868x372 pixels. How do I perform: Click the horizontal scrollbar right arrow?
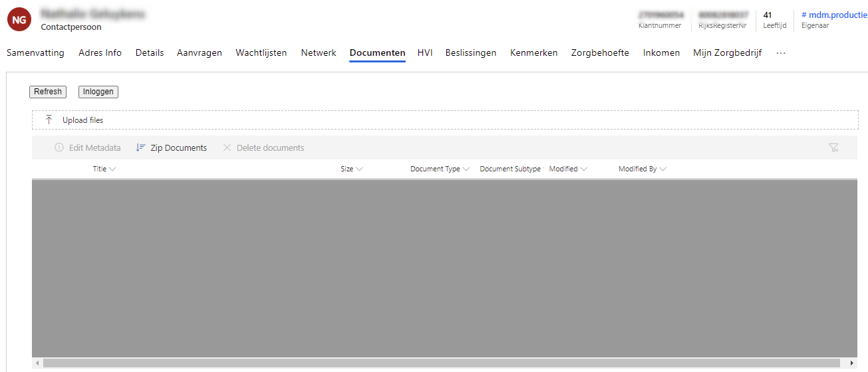[x=852, y=363]
